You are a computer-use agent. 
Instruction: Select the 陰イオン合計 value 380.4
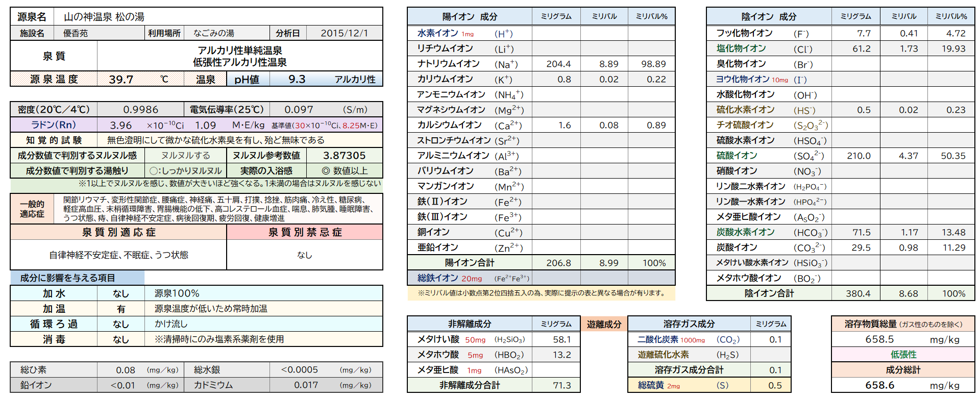coord(858,293)
